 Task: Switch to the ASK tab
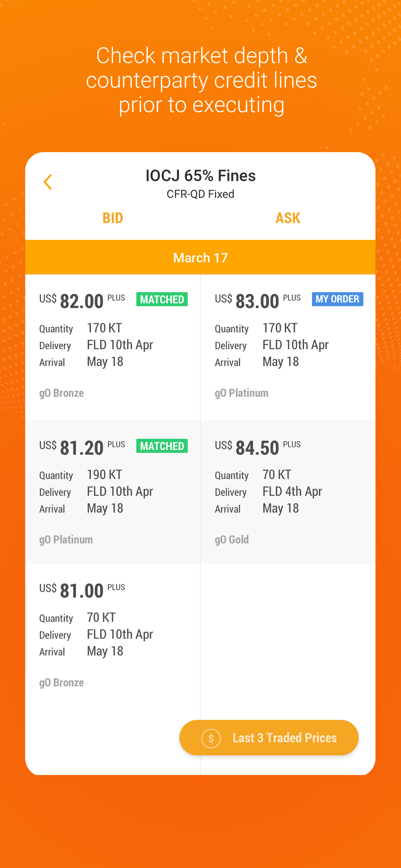(288, 218)
